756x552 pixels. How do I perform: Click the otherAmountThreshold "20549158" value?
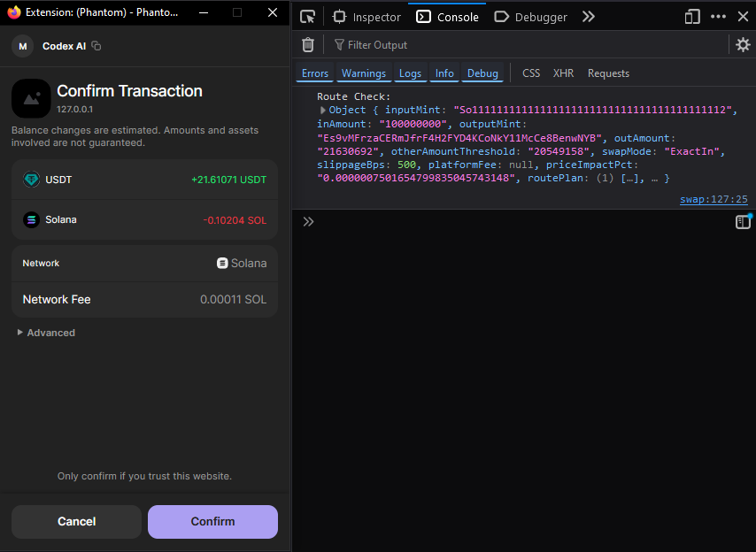tap(559, 151)
